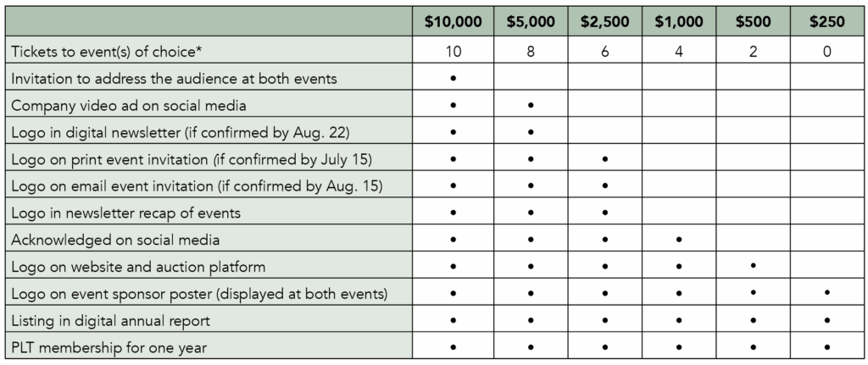Image resolution: width=868 pixels, height=365 pixels.
Task: Select $500 bullet in website and auction row
Action: click(753, 267)
